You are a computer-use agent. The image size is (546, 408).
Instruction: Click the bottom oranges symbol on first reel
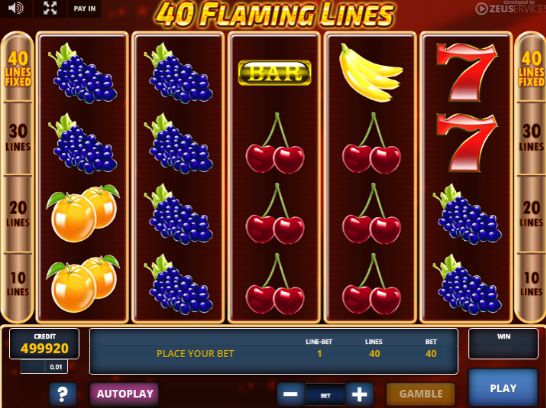click(x=83, y=284)
